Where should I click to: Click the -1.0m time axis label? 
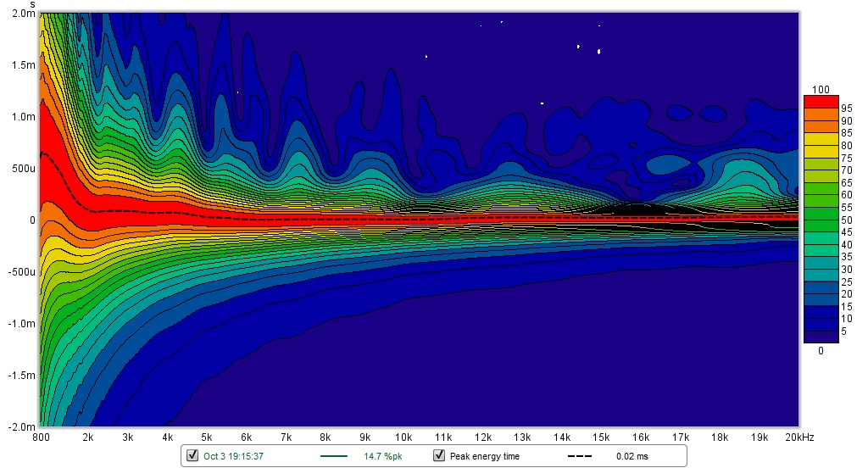[22, 324]
